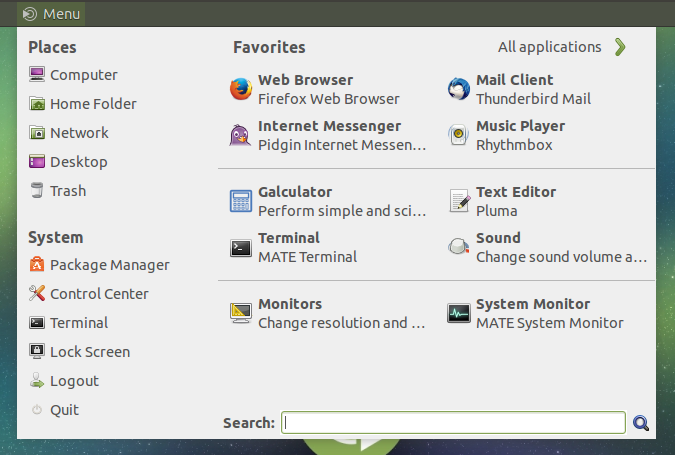The image size is (675, 455).
Task: Click the 'Pluma' subtitle text
Action: tap(497, 210)
